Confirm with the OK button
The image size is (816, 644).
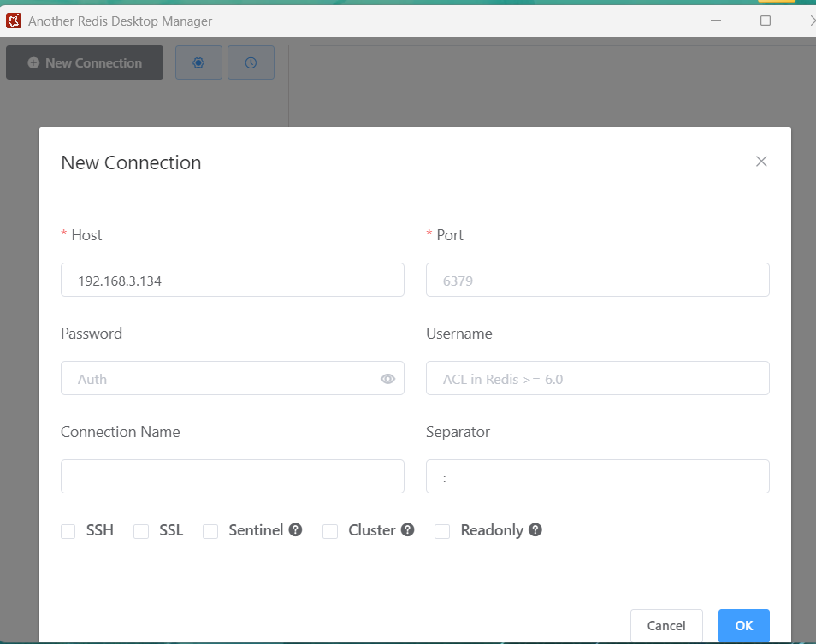(743, 626)
